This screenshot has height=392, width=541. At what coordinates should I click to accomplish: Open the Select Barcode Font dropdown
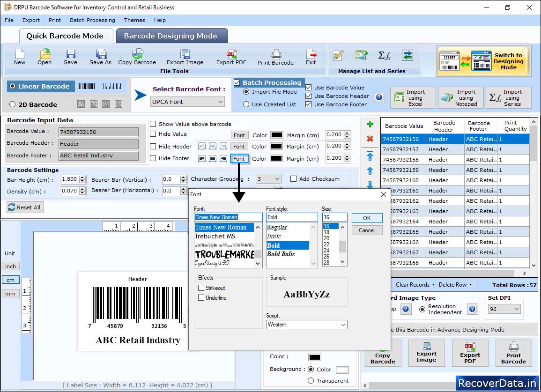tap(188, 102)
